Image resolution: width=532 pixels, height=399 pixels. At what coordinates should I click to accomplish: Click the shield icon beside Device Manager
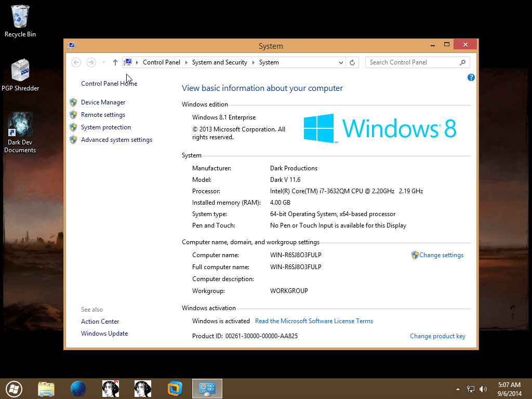pos(73,102)
